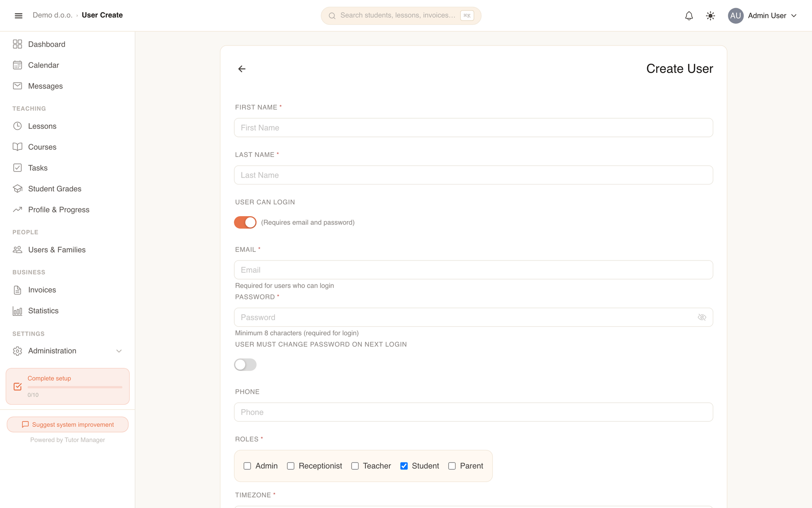Click the Invoices document icon

17,290
